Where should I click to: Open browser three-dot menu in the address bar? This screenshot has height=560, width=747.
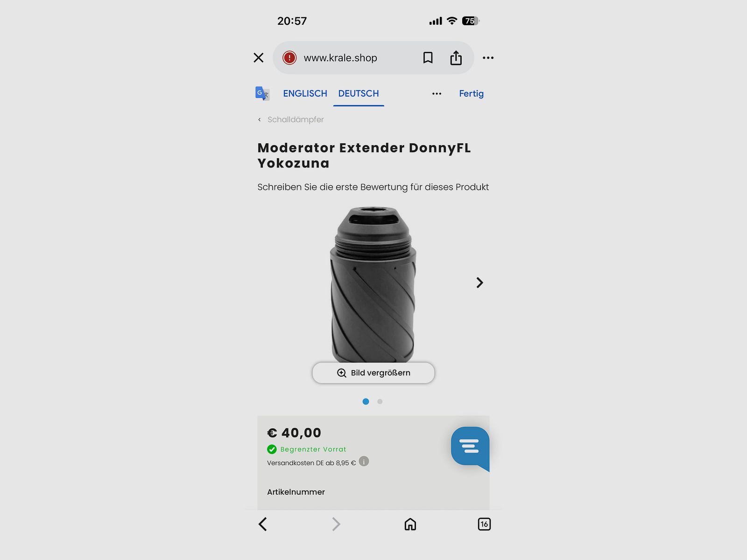click(488, 58)
